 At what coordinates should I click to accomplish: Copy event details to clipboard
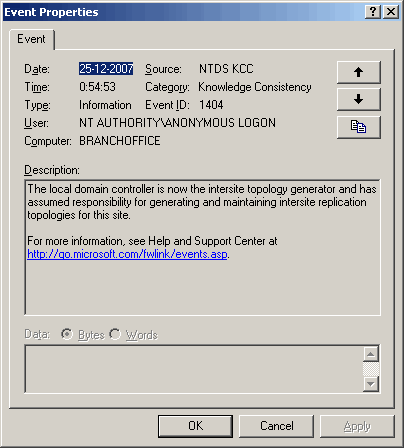tap(359, 127)
